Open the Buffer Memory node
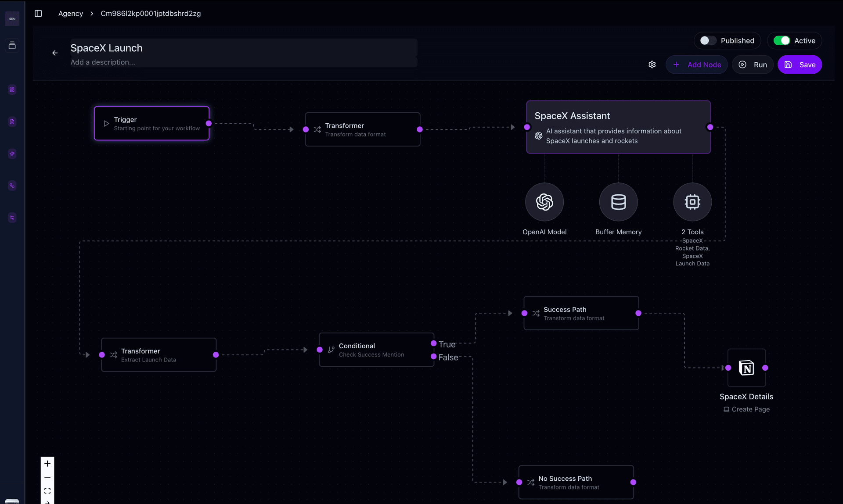843x504 pixels. [618, 202]
